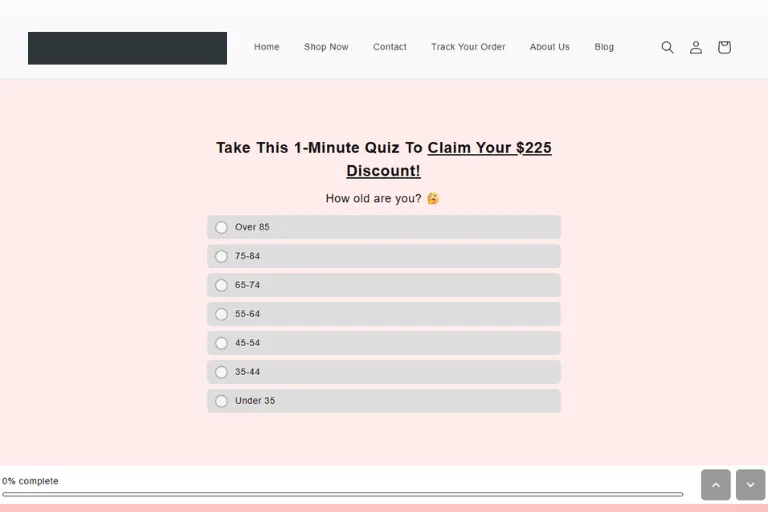The height and width of the screenshot is (512, 768).
Task: Click the quiz completion progress bar
Action: tap(342, 494)
